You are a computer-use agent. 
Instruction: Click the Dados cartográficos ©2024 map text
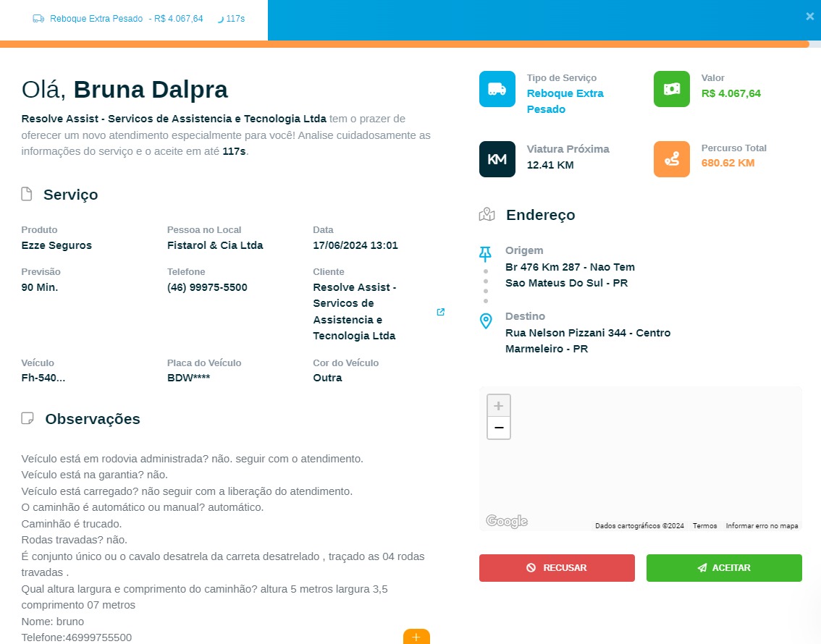pyautogui.click(x=639, y=526)
